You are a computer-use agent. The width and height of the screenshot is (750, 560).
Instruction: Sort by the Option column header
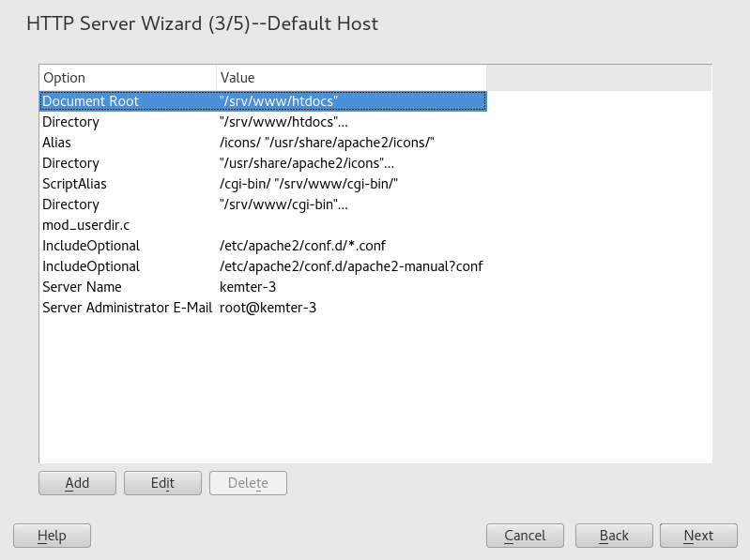[127, 78]
